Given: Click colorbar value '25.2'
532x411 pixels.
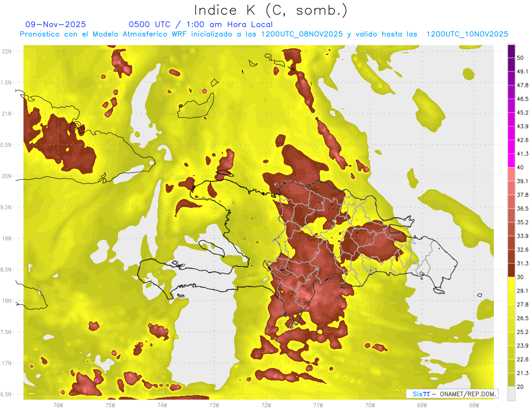Looking at the screenshot, I should tap(522, 332).
